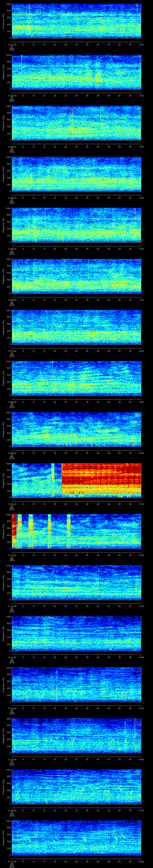Select the spectrogram panel starting at 13:04:00
This screenshot has height=868, width=153.
(x=76, y=174)
